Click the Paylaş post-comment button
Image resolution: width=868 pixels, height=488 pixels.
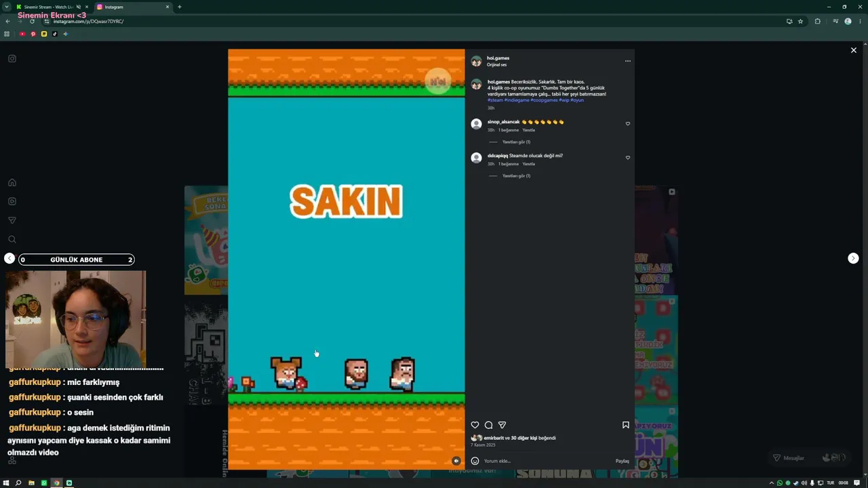pyautogui.click(x=622, y=461)
